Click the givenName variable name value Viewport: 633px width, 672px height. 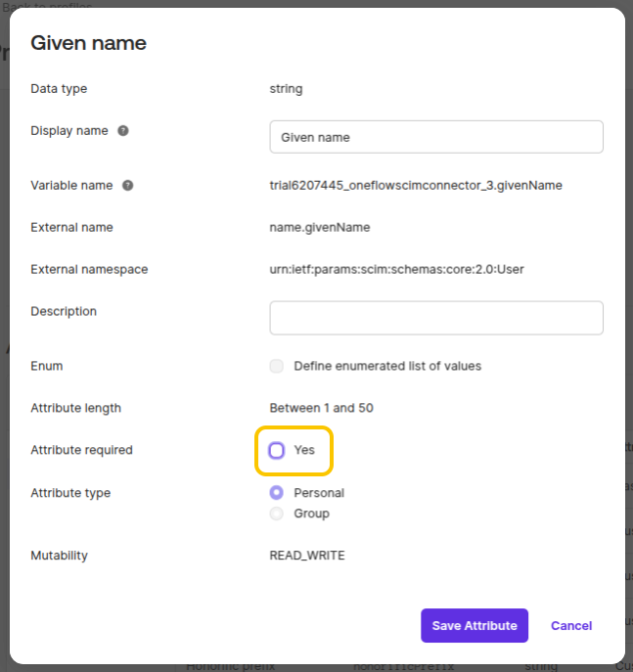416,186
